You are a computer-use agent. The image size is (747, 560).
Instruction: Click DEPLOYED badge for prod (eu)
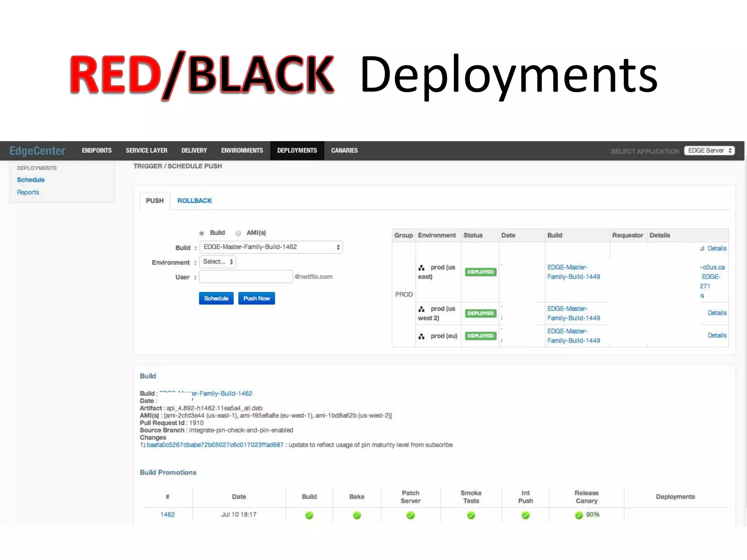(480, 336)
